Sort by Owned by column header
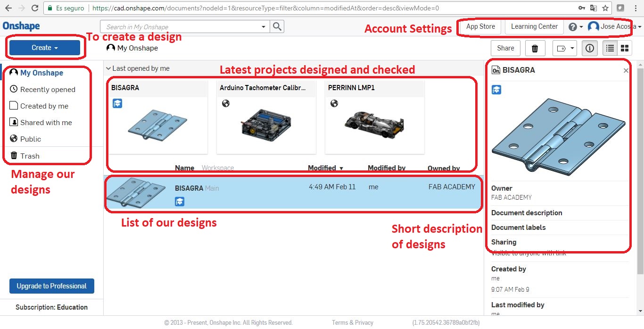Image resolution: width=644 pixels, height=329 pixels. (x=444, y=168)
